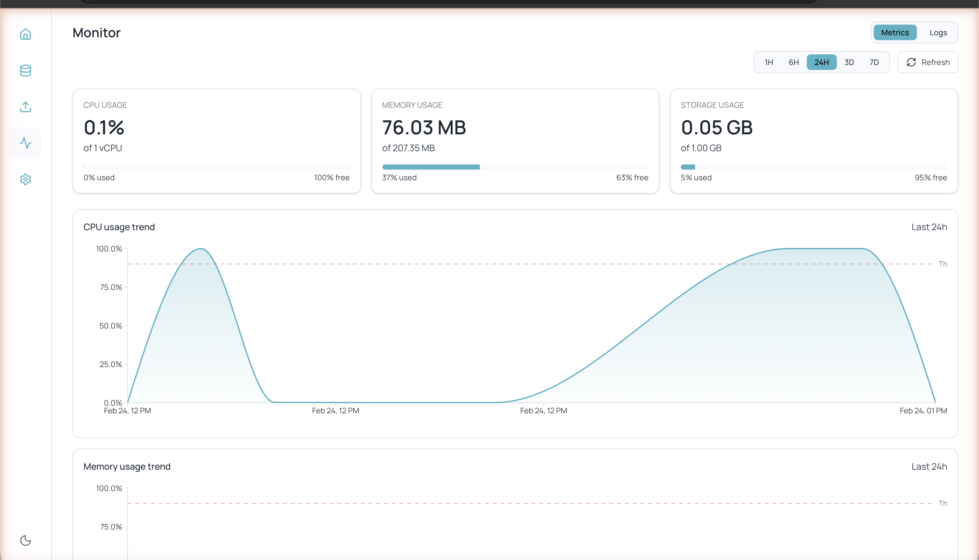Open the Database section in the sidebar
The image size is (979, 560).
pos(25,71)
